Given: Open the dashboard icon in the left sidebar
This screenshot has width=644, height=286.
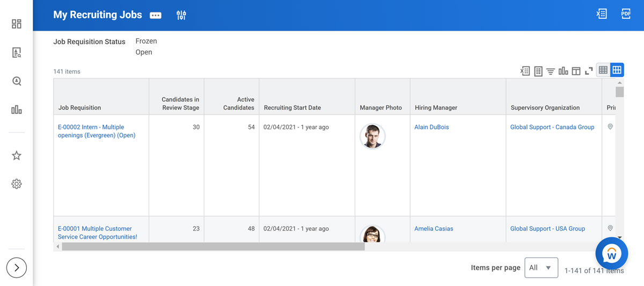Looking at the screenshot, I should pos(17,24).
